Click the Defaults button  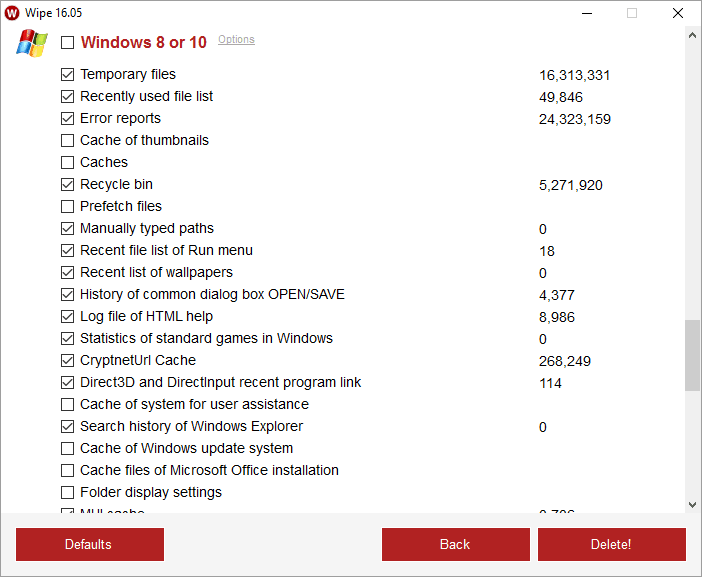[x=90, y=544]
